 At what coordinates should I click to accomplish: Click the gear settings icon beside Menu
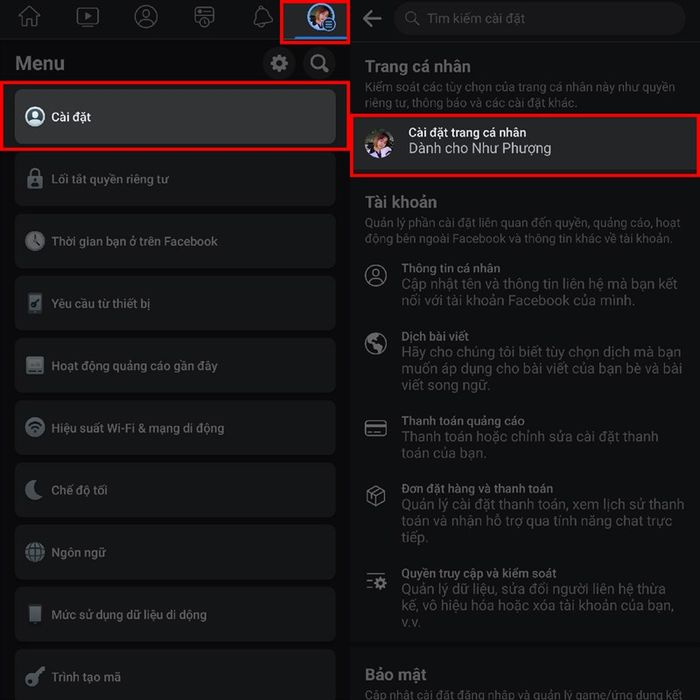click(x=279, y=63)
